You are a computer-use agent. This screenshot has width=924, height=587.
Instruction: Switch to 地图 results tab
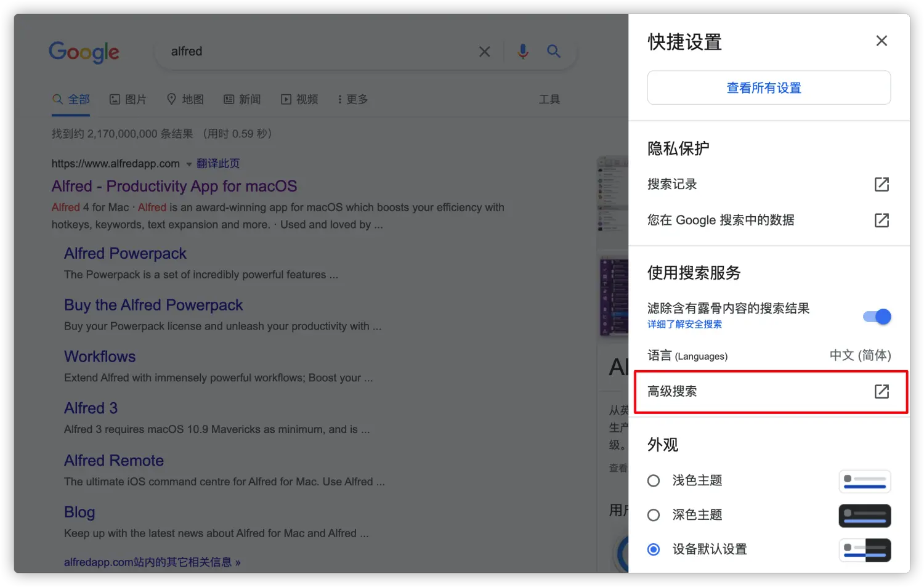click(x=185, y=99)
